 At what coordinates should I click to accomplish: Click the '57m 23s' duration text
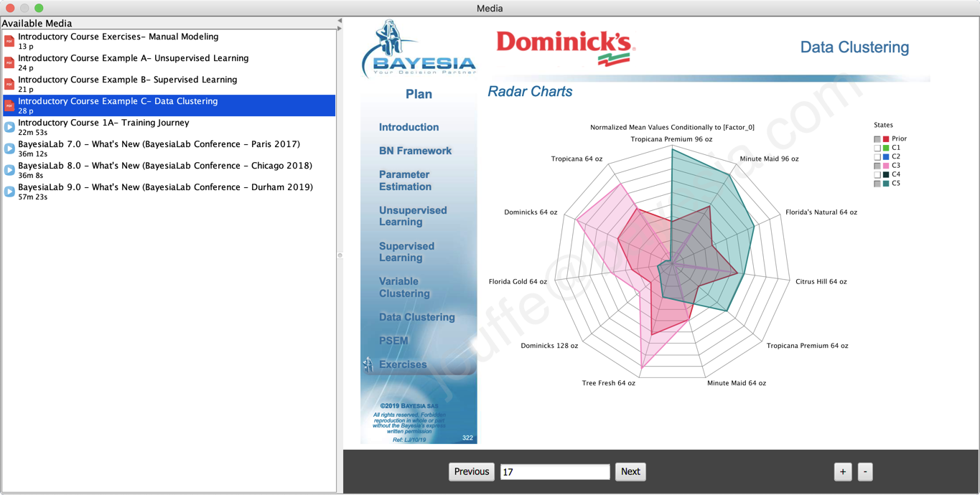(33, 197)
